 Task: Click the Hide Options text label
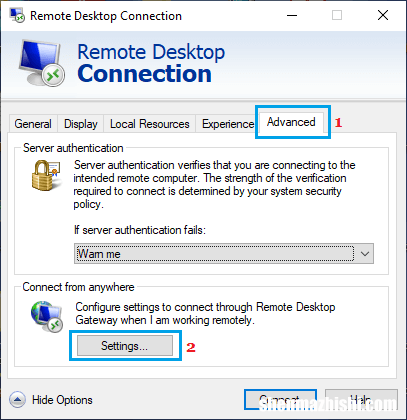pyautogui.click(x=62, y=400)
